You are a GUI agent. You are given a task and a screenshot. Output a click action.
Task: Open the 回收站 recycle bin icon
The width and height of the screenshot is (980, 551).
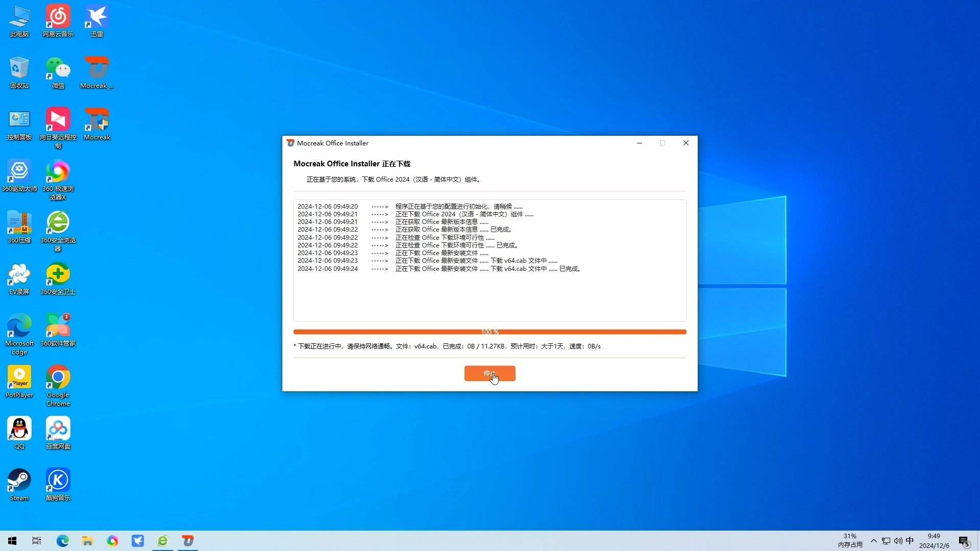(x=19, y=73)
